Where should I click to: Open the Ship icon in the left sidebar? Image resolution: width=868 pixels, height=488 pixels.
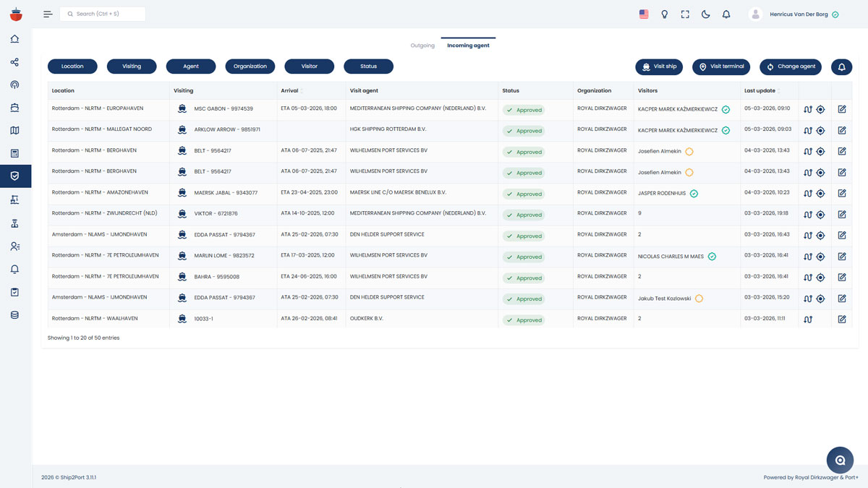[14, 107]
